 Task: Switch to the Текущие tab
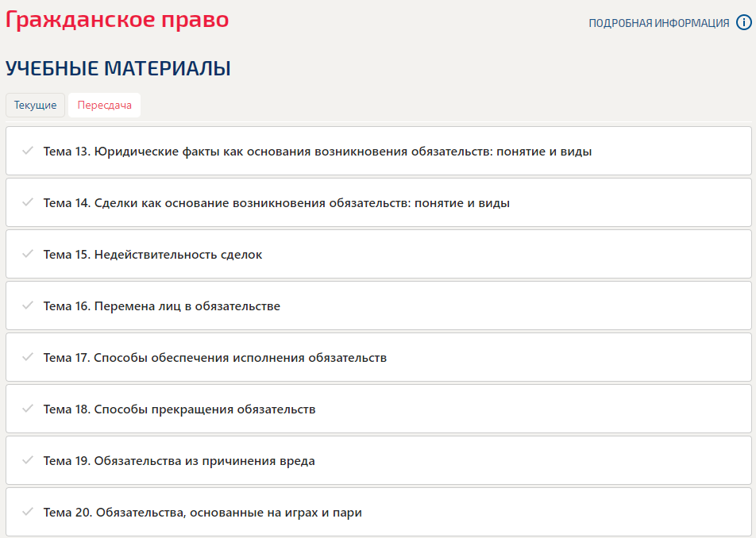click(x=35, y=106)
